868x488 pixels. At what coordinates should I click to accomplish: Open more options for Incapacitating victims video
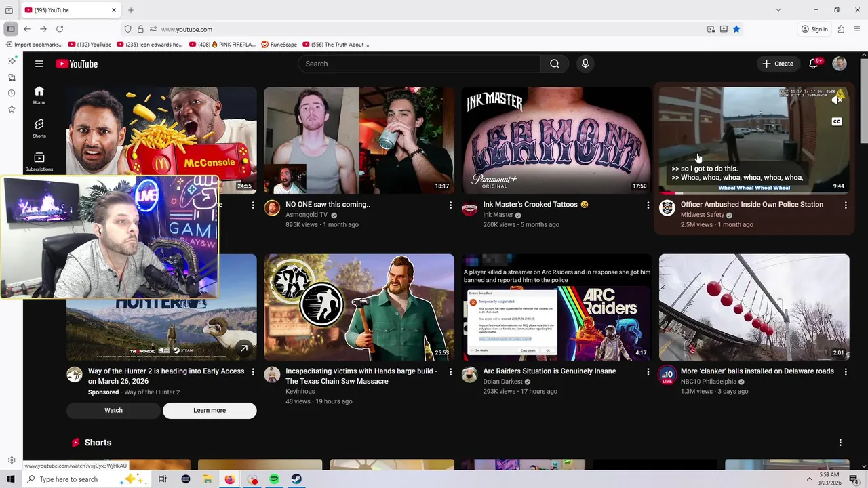point(450,371)
